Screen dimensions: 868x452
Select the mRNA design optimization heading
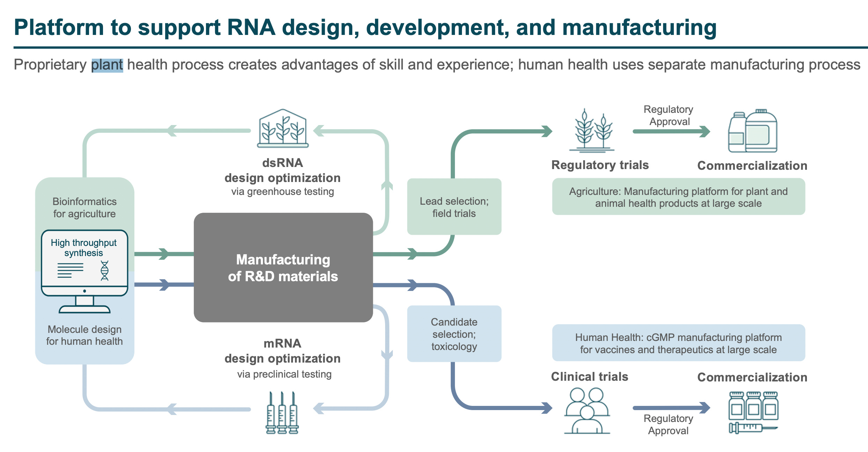(283, 351)
